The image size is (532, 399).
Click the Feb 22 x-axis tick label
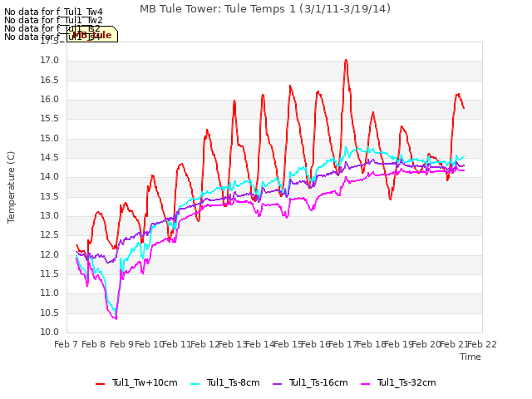482,344
